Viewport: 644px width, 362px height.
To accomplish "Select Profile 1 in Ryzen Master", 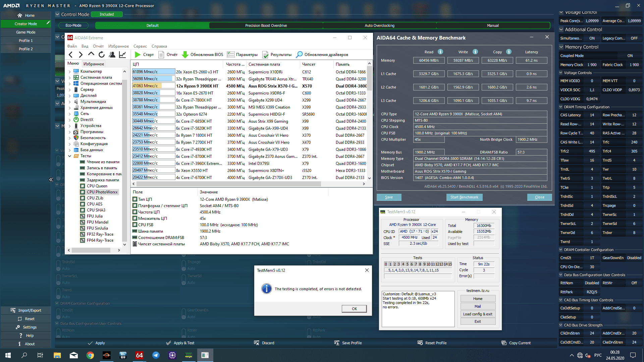I will [x=26, y=41].
